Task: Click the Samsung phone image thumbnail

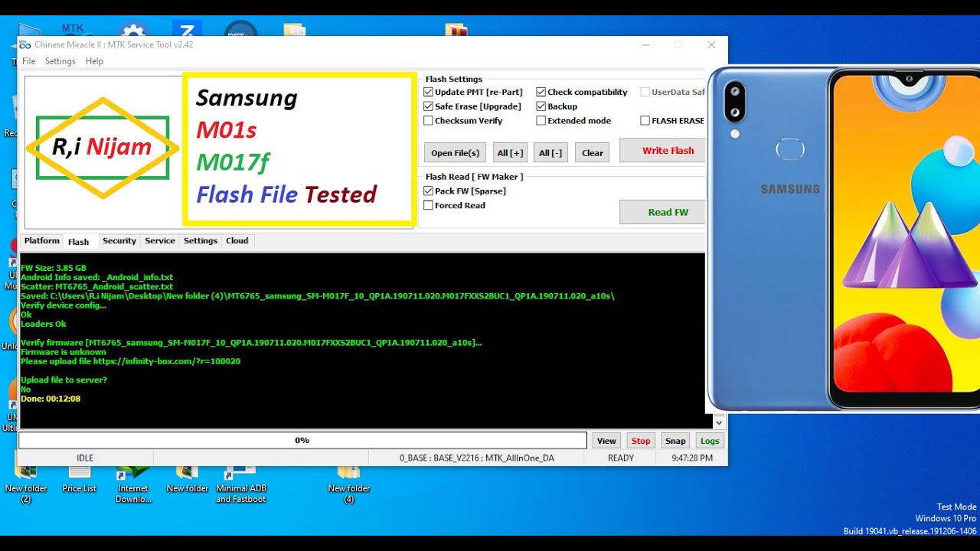Action: tap(843, 240)
